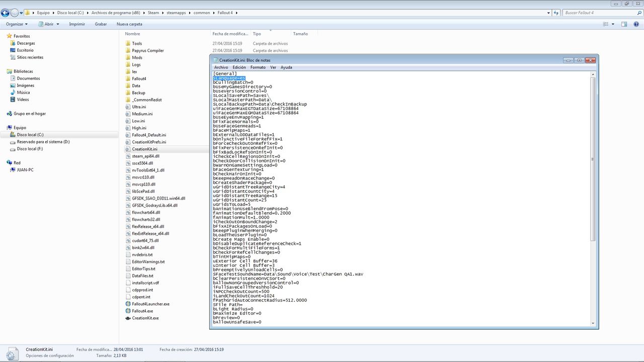The width and height of the screenshot is (644, 362).
Task: Create a Nueva carpeta
Action: click(x=129, y=24)
